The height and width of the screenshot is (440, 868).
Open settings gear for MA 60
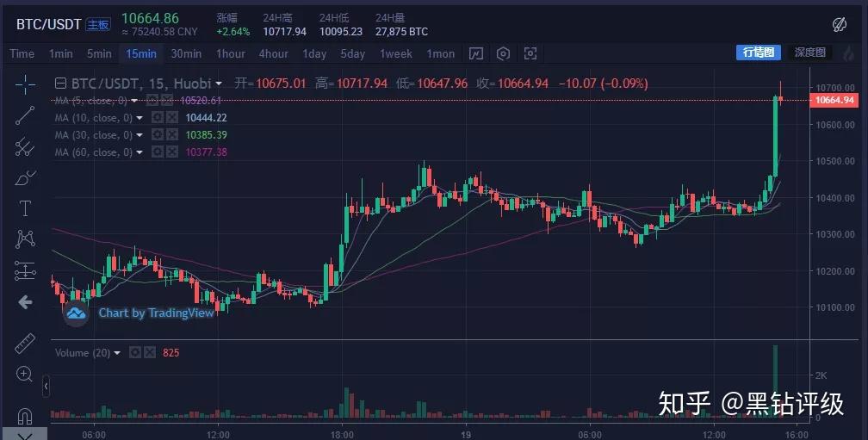[x=158, y=152]
